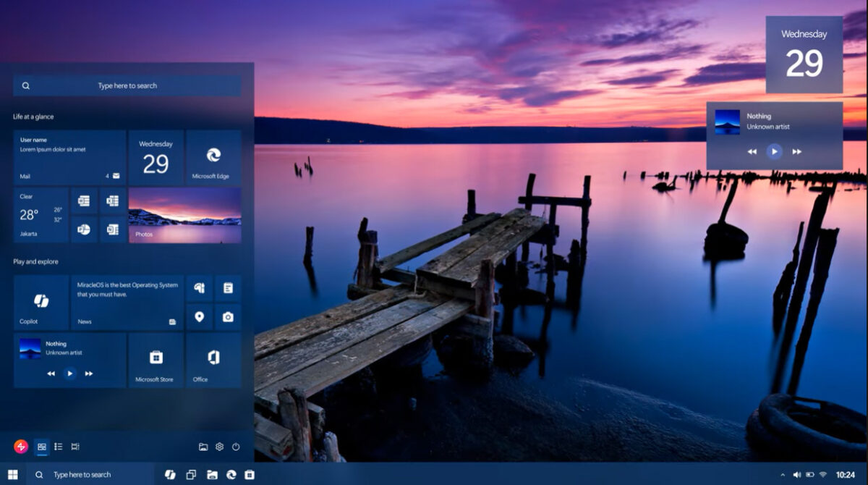The image size is (868, 485).
Task: Toggle the volume icon in the system tray
Action: tap(796, 475)
